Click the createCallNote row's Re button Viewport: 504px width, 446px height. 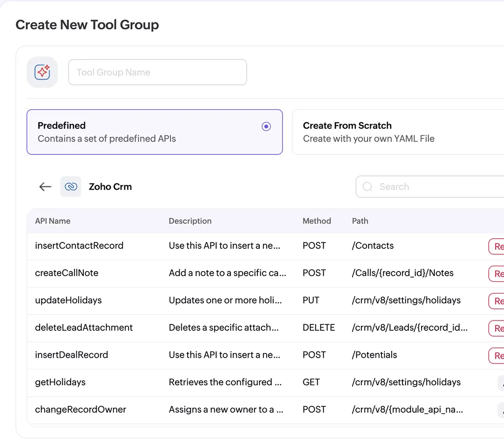pos(496,274)
